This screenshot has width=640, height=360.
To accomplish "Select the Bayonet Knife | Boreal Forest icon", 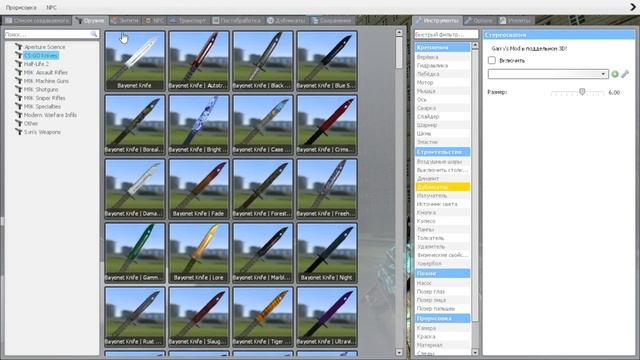I will 135,125.
